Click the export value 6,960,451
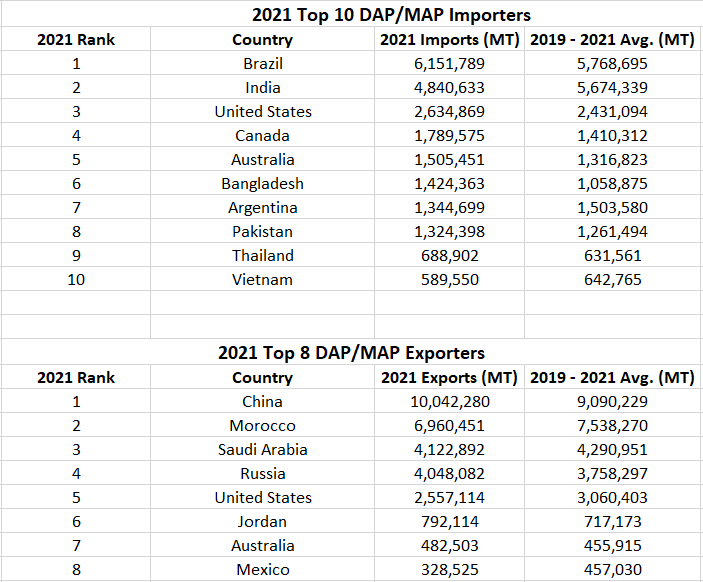The height and width of the screenshot is (582, 703). (450, 426)
